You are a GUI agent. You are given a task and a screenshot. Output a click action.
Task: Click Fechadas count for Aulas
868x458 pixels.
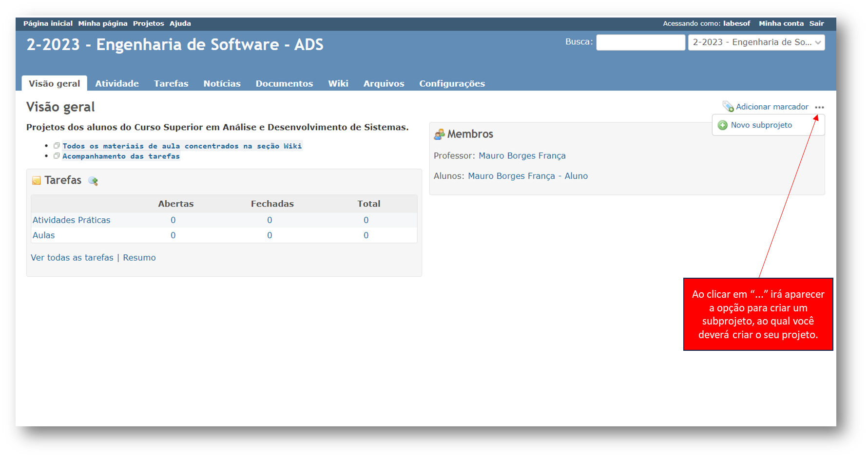coord(270,235)
